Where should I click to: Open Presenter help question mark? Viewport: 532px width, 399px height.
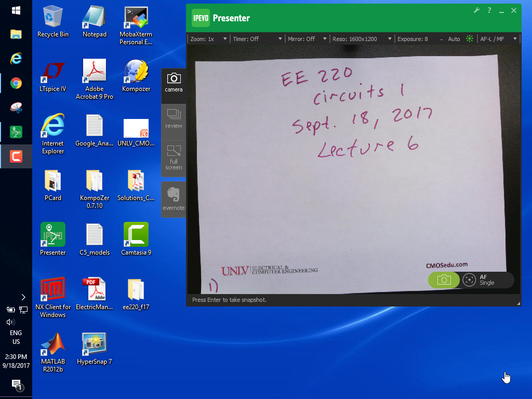[x=489, y=10]
